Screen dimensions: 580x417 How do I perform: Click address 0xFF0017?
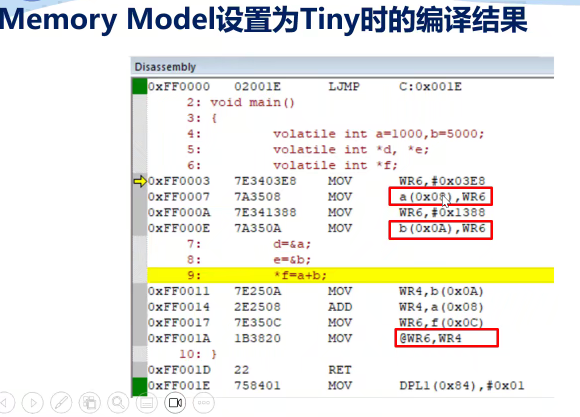click(x=179, y=323)
